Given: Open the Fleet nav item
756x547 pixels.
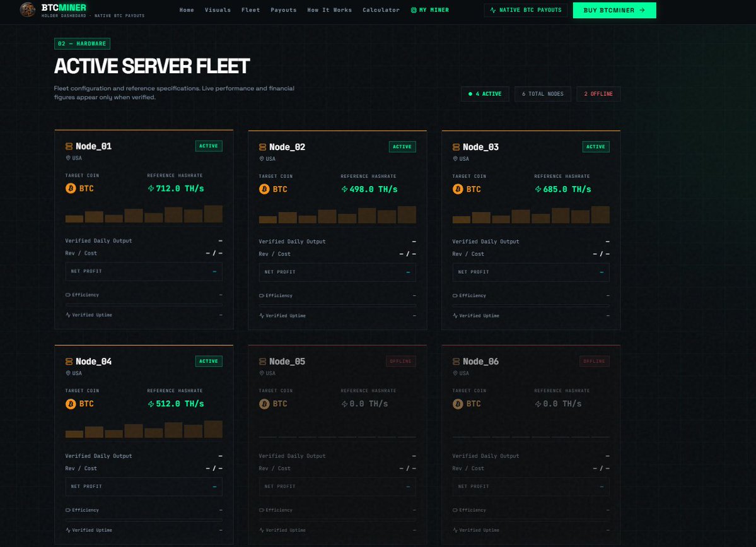Looking at the screenshot, I should pos(251,10).
